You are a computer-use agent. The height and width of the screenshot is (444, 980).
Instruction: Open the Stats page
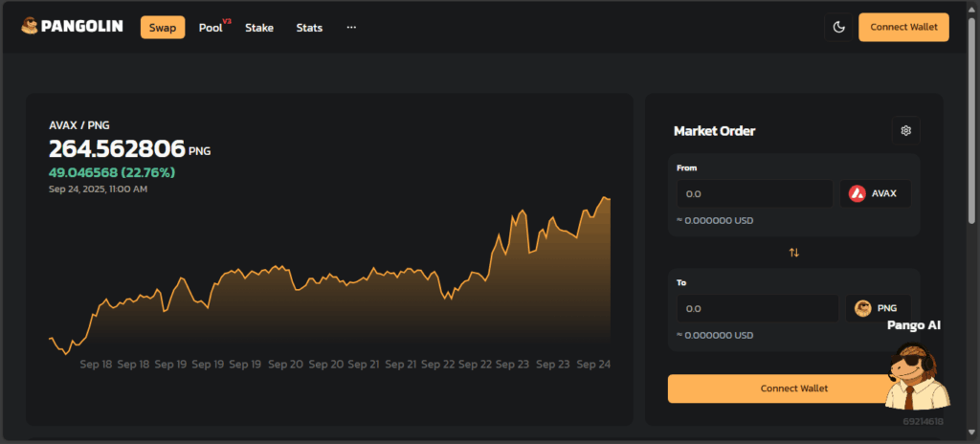309,28
